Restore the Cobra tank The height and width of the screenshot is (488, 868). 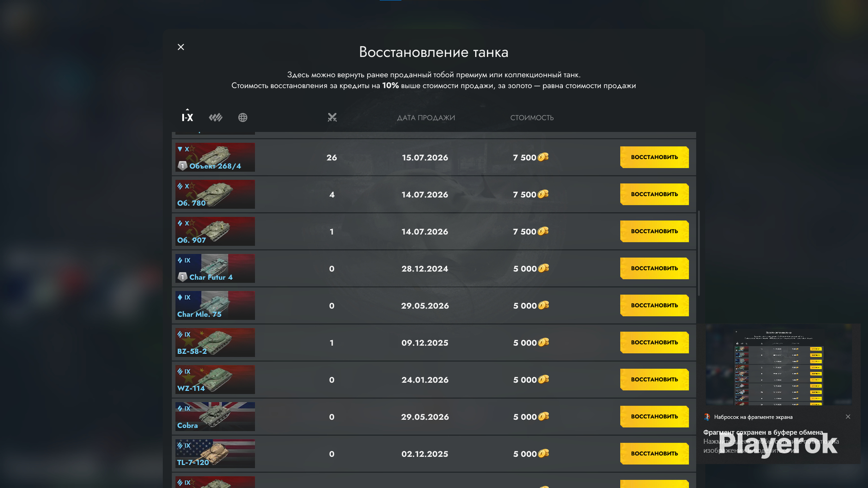coord(654,417)
